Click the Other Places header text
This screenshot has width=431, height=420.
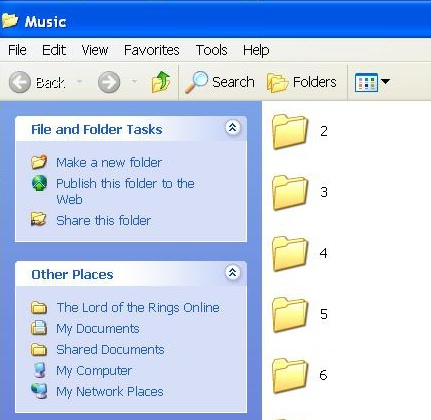pyautogui.click(x=72, y=275)
